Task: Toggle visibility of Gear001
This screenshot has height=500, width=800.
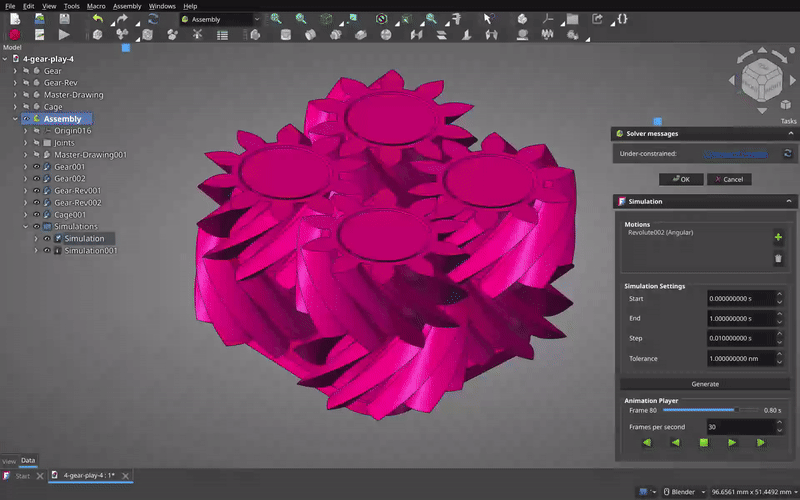Action: click(x=36, y=167)
